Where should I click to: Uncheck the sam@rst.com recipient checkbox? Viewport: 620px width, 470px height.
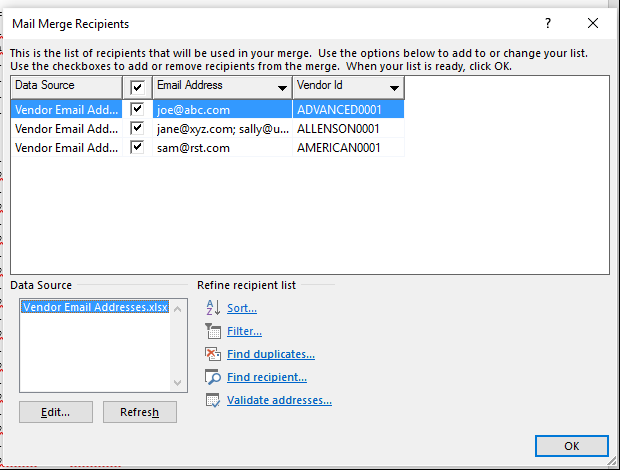[138, 147]
